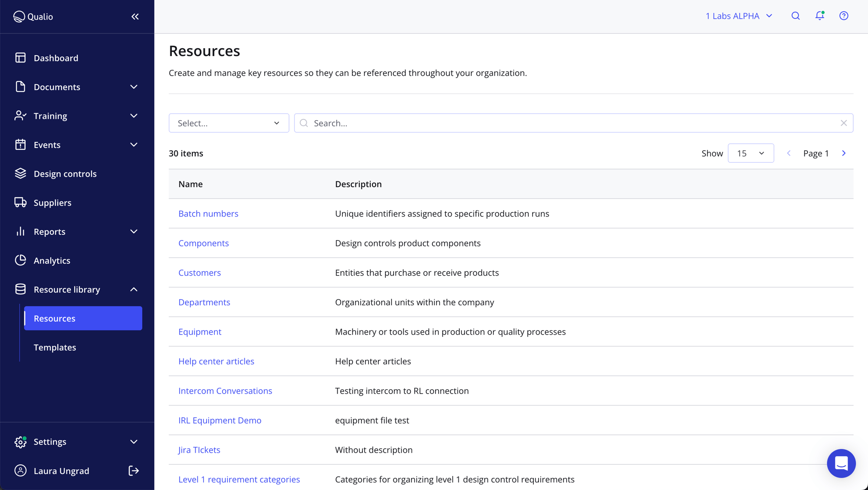Image resolution: width=868 pixels, height=490 pixels.
Task: Open the Design controls section
Action: 65,174
